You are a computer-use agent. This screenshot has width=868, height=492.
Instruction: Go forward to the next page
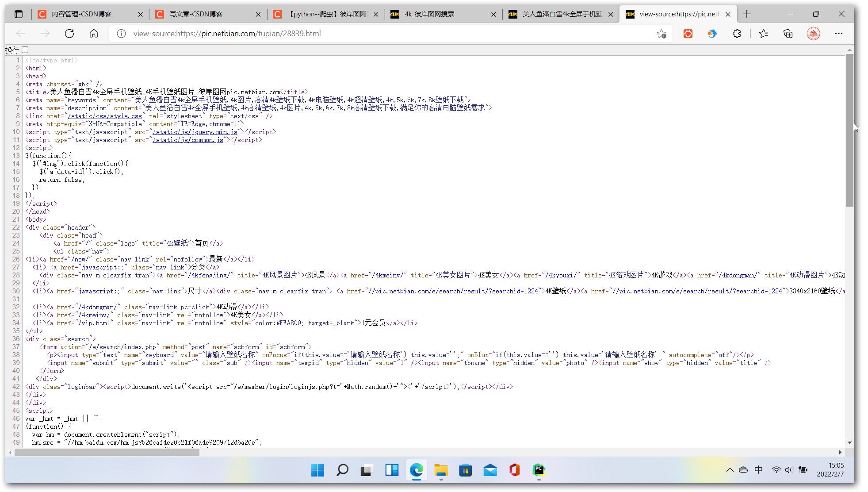45,34
